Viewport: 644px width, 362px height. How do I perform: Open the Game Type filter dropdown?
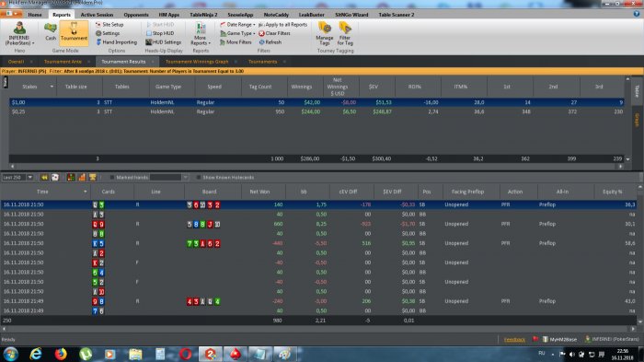237,33
